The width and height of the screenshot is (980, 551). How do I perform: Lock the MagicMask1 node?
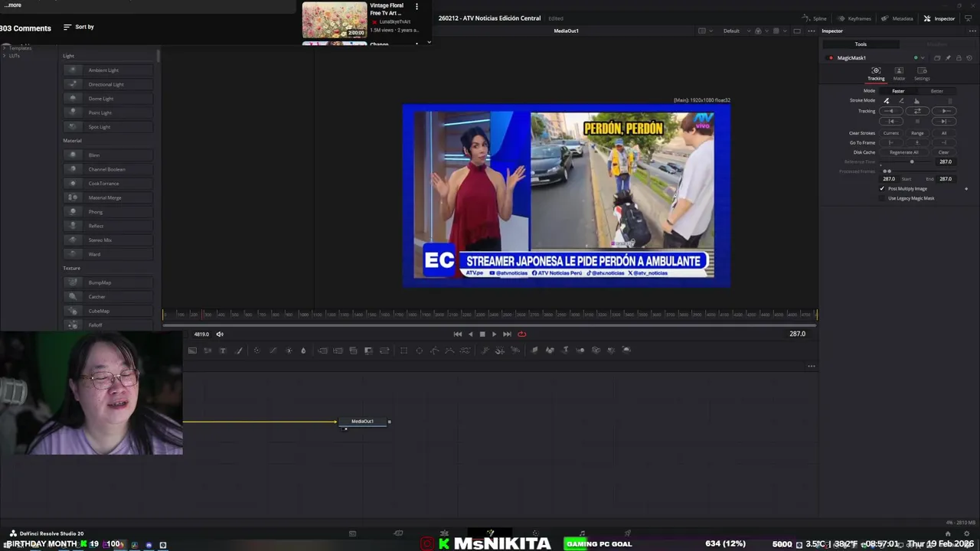tap(959, 58)
